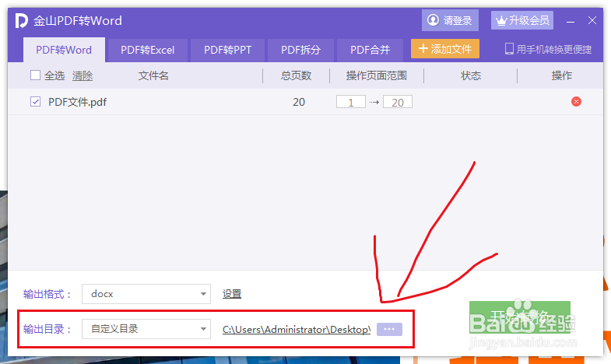Click the Kingsoft PDF logo icon
611x364 pixels.
click(x=22, y=21)
